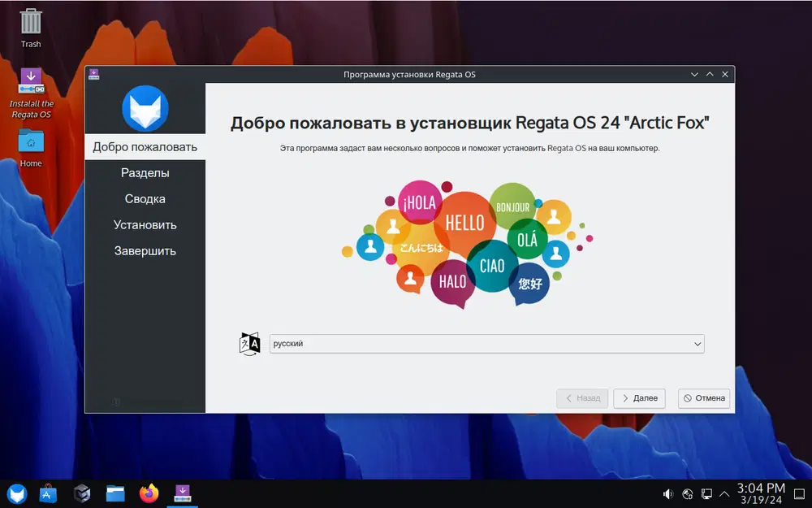
Task: Open the Trash desktop icon
Action: [31, 28]
